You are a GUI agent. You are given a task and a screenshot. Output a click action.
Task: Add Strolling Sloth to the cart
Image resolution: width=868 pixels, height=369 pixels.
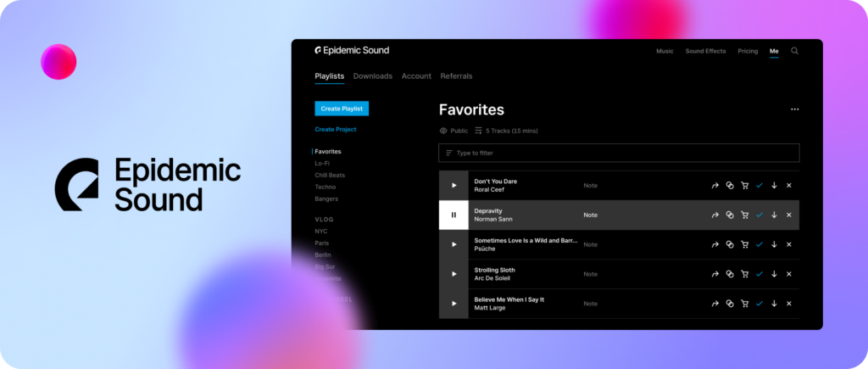(x=744, y=274)
